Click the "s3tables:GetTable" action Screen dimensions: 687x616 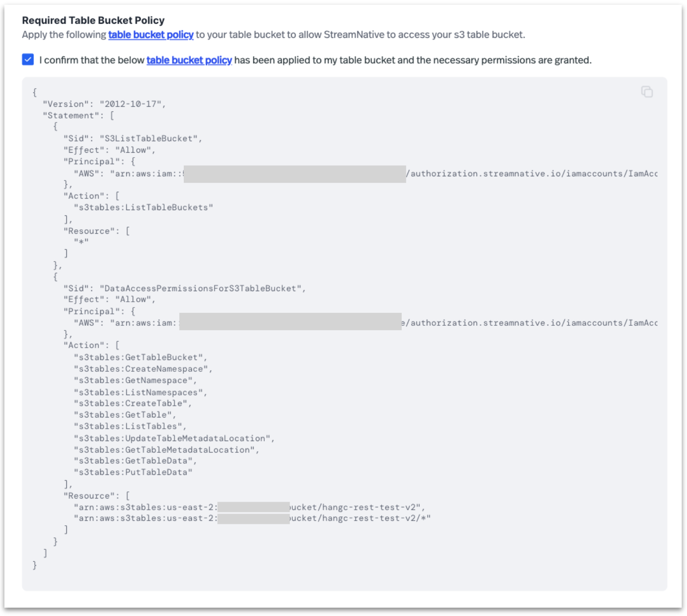125,415
